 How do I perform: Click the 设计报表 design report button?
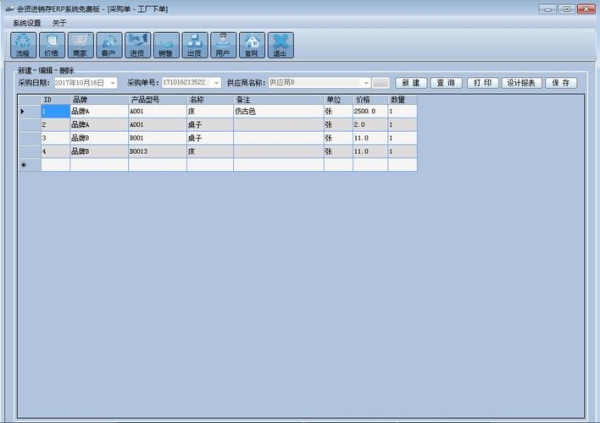click(x=522, y=83)
